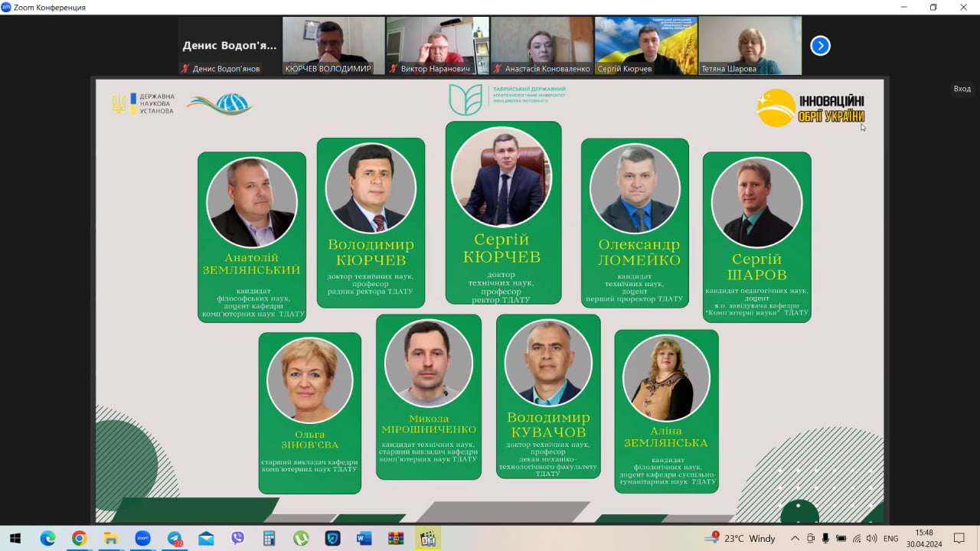980x551 pixels.
Task: Switch ENG input language
Action: (891, 538)
